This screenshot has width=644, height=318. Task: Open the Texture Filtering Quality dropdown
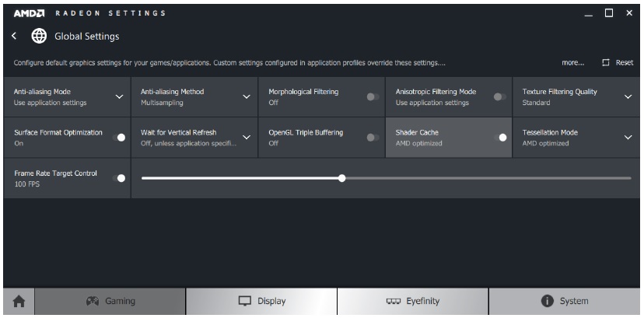tap(628, 97)
